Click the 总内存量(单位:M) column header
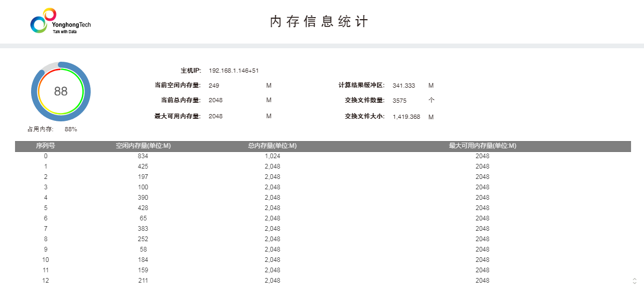The width and height of the screenshot is (644, 292). pos(272,146)
